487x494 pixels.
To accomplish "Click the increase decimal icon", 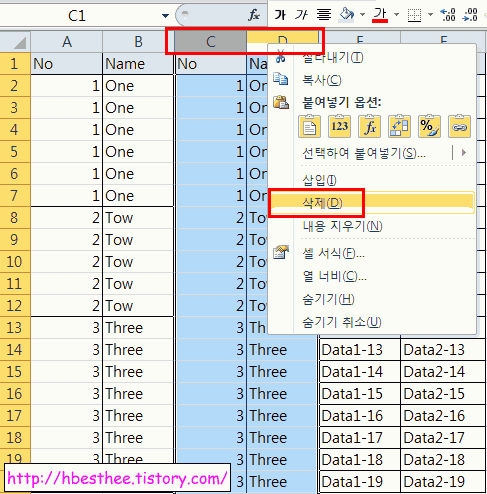I will click(x=448, y=15).
